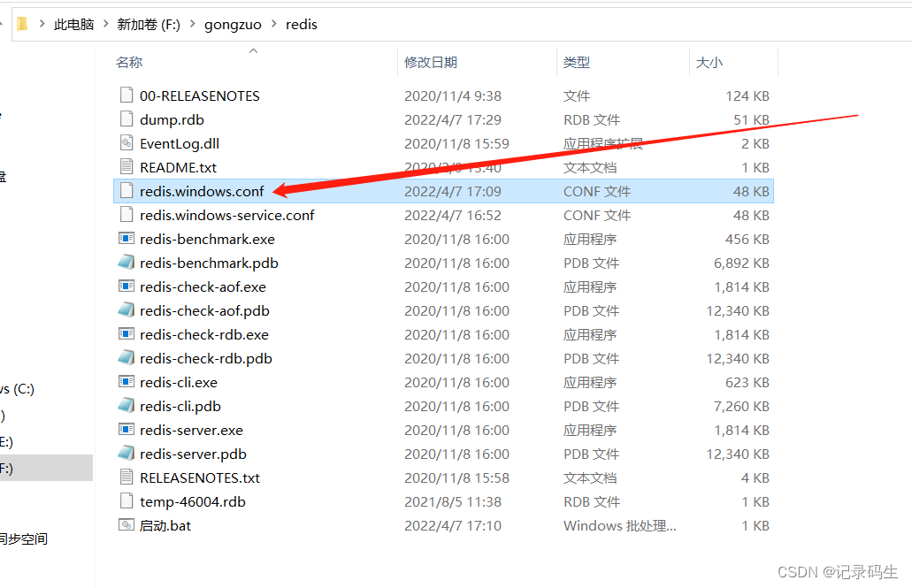
Task: Select the file name redis-cli.exe
Action: click(x=179, y=382)
